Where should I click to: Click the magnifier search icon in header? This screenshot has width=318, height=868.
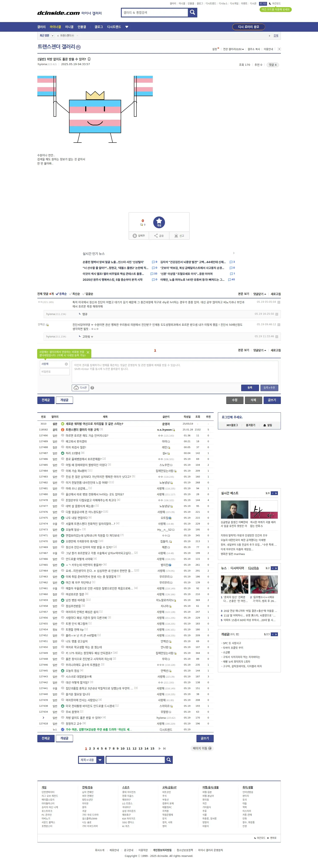[x=192, y=12]
